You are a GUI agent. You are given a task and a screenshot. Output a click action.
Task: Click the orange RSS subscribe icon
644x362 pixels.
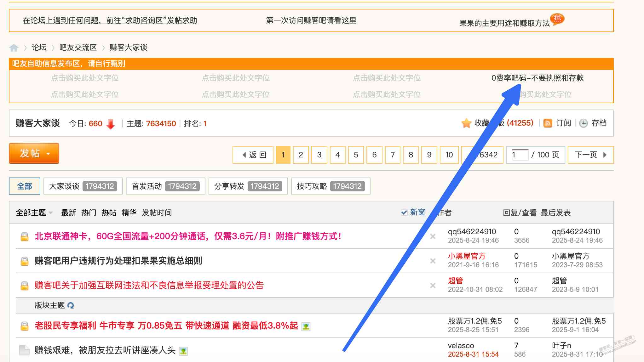click(548, 123)
